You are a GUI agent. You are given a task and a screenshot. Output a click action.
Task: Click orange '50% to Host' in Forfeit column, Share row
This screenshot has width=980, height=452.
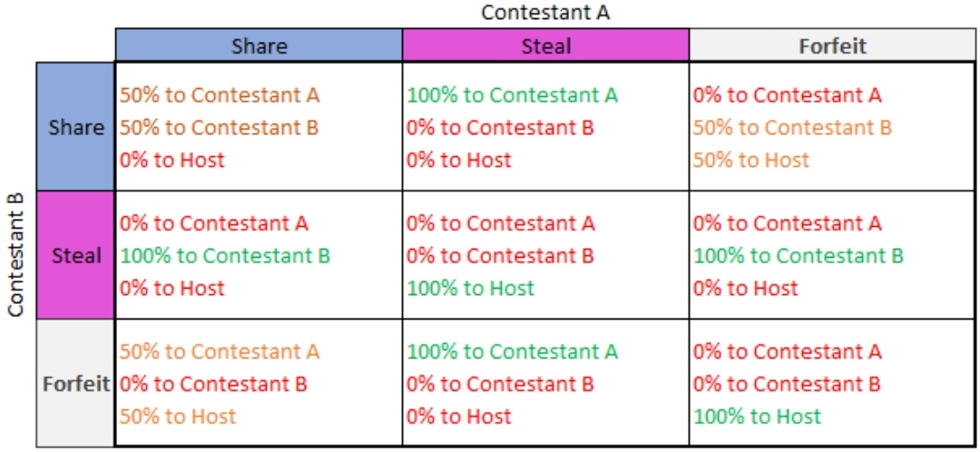pos(750,160)
